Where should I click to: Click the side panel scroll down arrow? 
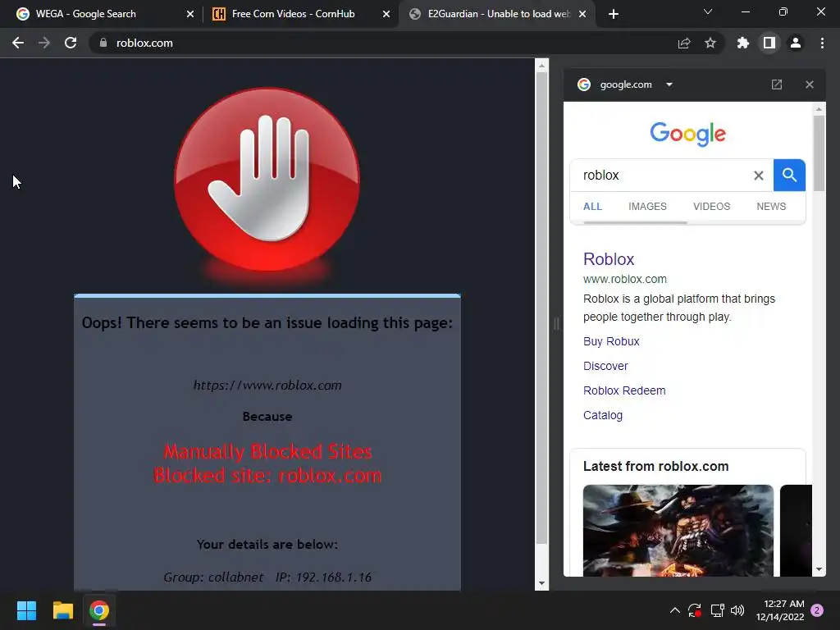click(819, 569)
